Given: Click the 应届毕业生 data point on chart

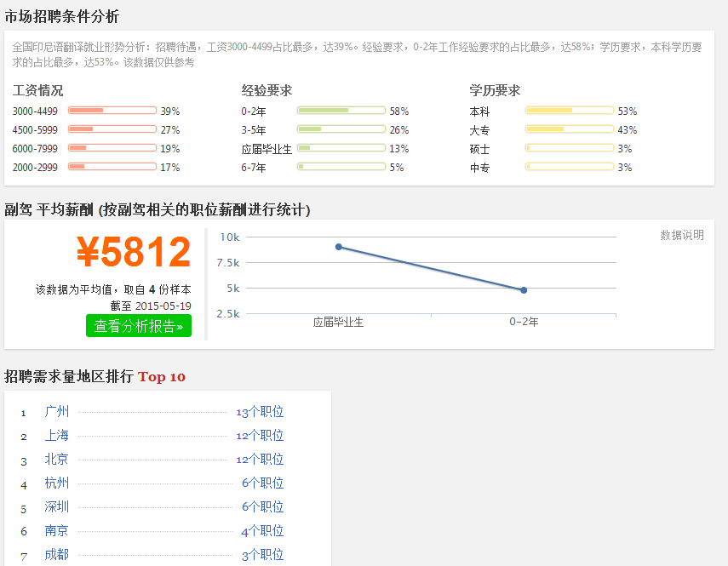Looking at the screenshot, I should pyautogui.click(x=339, y=247).
